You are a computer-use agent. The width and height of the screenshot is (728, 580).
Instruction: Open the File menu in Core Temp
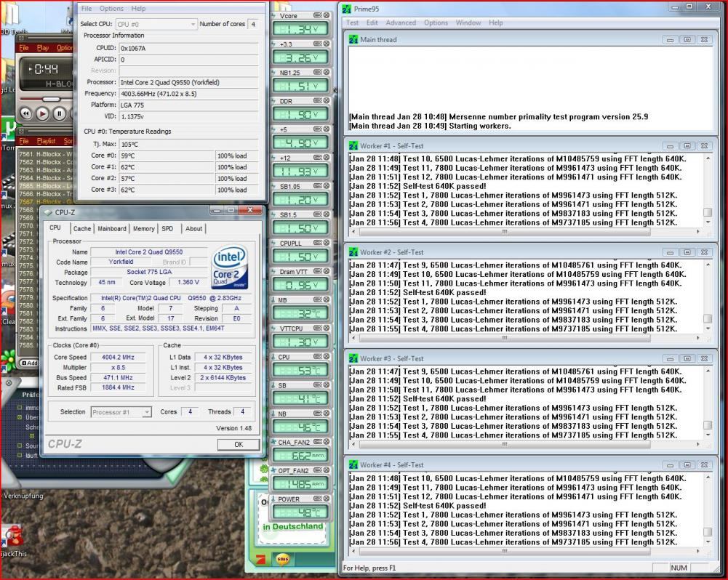pyautogui.click(x=87, y=8)
